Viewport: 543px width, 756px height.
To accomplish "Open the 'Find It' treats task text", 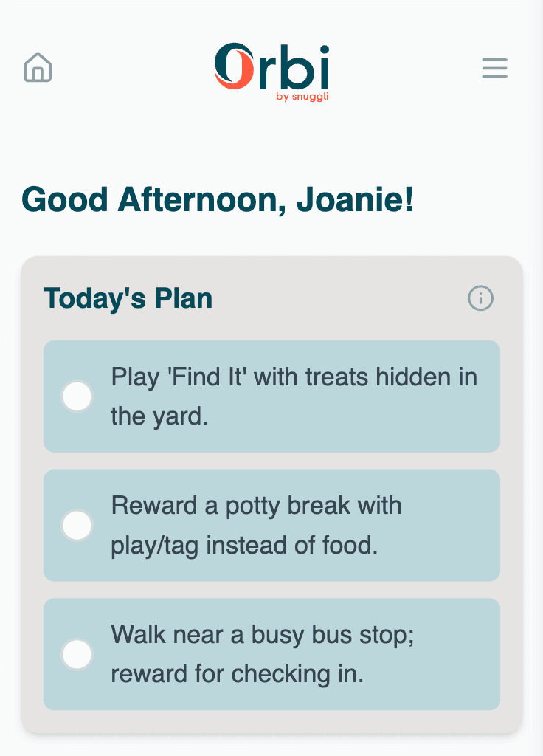I will tap(294, 377).
